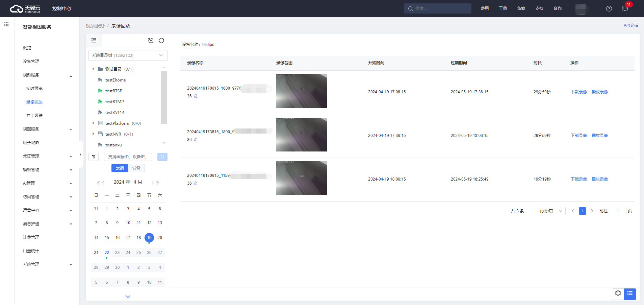Click the user avatar
Screen dimensions: 644x305
(x=581, y=9)
